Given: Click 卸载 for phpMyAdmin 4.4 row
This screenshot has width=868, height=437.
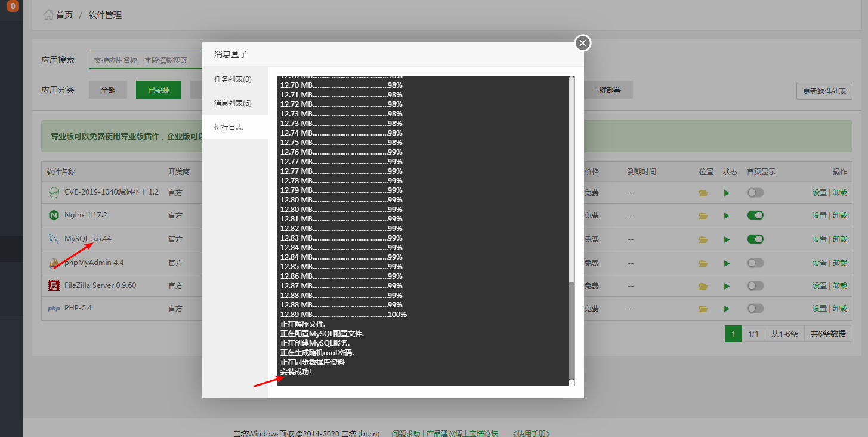Looking at the screenshot, I should point(840,263).
